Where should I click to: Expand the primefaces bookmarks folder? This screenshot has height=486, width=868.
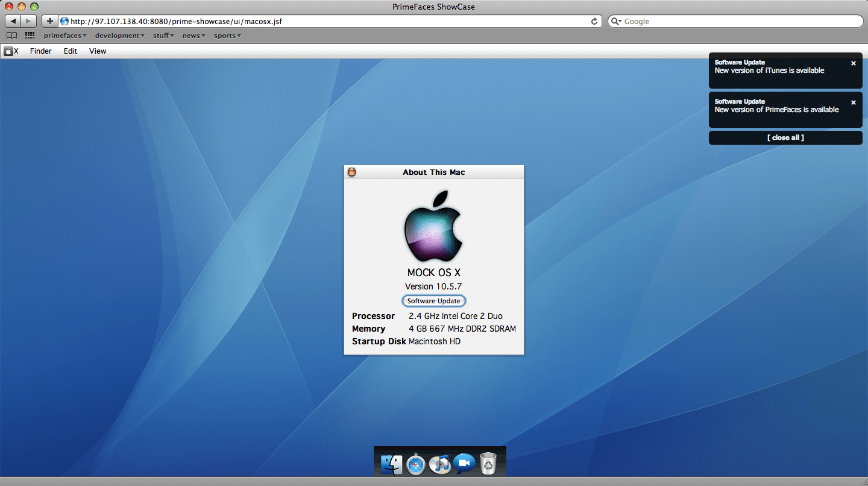coord(65,36)
